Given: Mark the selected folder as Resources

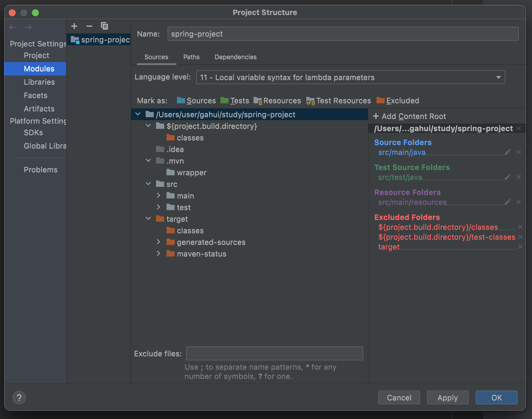Looking at the screenshot, I should (x=282, y=100).
